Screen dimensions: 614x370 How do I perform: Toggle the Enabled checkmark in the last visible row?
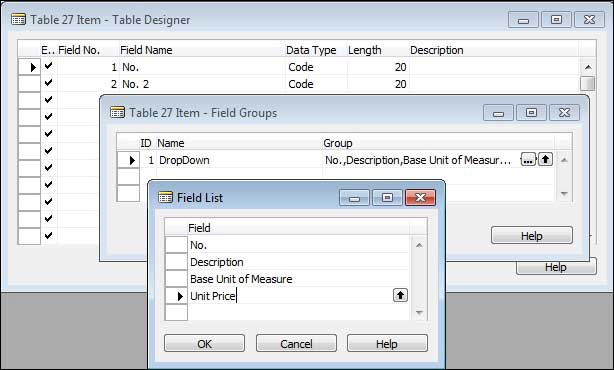coord(49,235)
